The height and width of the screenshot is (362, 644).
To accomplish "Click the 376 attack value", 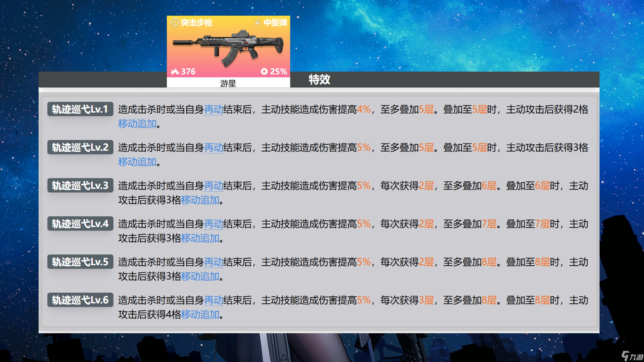I will pos(188,72).
